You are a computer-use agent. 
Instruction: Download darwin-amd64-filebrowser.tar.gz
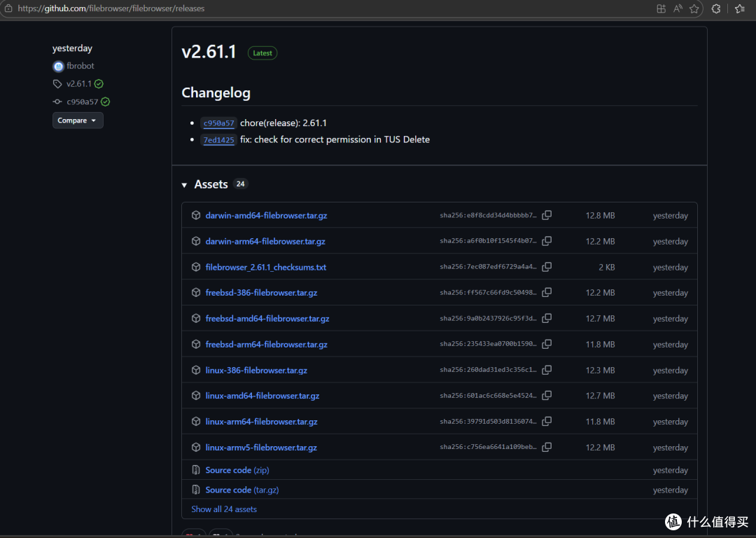tap(266, 215)
